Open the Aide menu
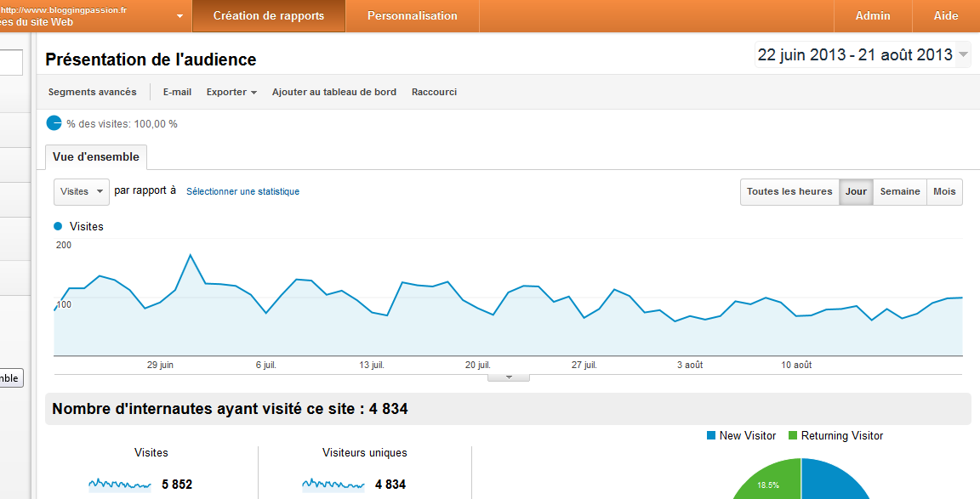The image size is (980, 499). point(946,16)
